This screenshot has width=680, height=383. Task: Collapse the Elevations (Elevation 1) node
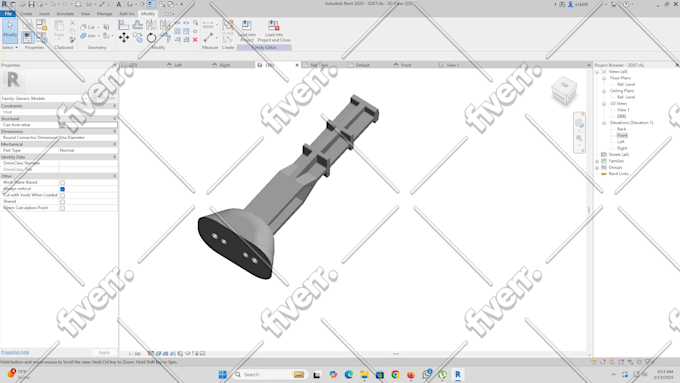coord(604,123)
